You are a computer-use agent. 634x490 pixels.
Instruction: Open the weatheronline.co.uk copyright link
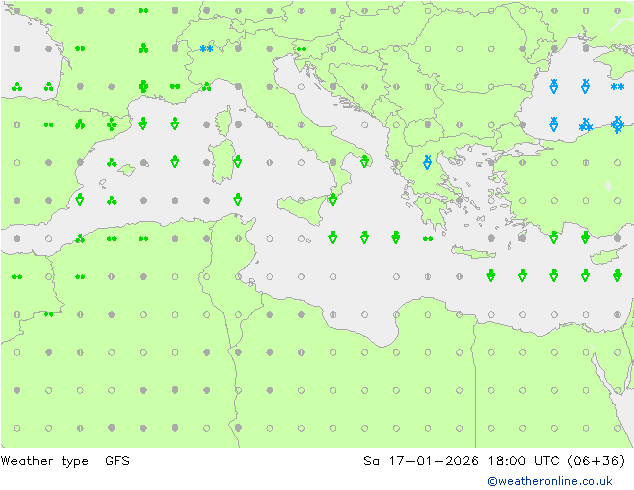[549, 481]
